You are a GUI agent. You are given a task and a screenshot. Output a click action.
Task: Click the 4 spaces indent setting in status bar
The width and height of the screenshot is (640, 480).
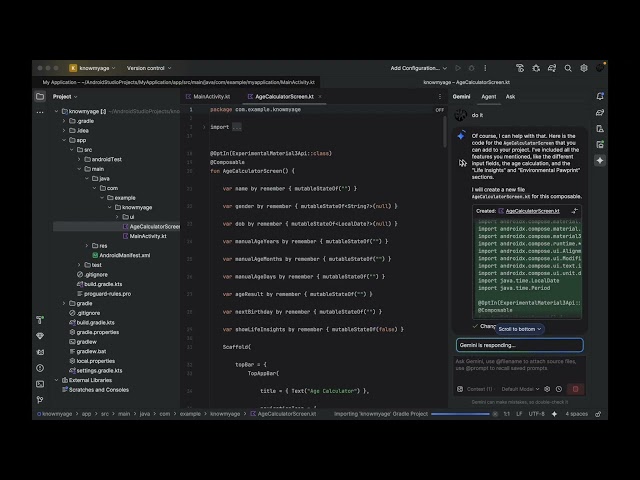[576, 414]
